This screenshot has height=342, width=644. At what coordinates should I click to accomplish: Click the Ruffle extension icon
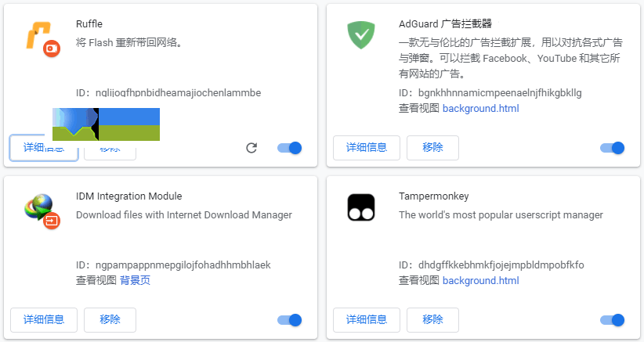43,38
